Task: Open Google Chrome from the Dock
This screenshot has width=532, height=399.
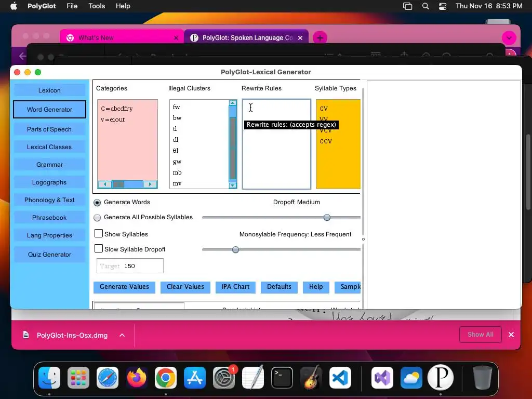Action: (166, 378)
